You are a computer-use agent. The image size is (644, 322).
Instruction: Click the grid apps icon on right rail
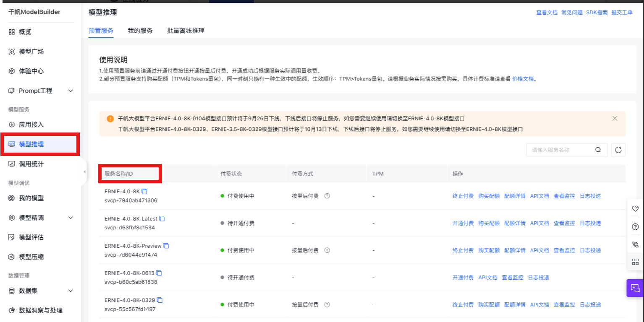635,262
